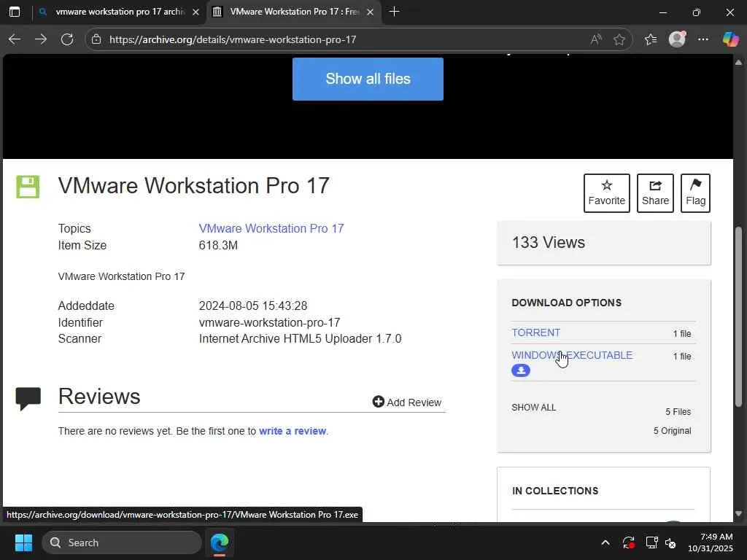747x560 pixels.
Task: Click the Reviews speech bubble icon
Action: point(28,399)
